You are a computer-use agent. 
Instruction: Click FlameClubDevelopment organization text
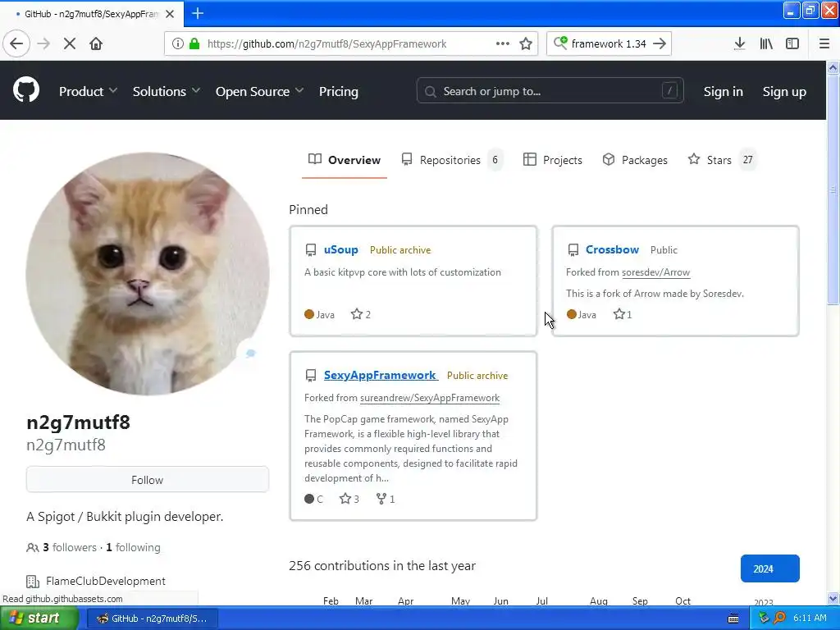click(x=106, y=581)
